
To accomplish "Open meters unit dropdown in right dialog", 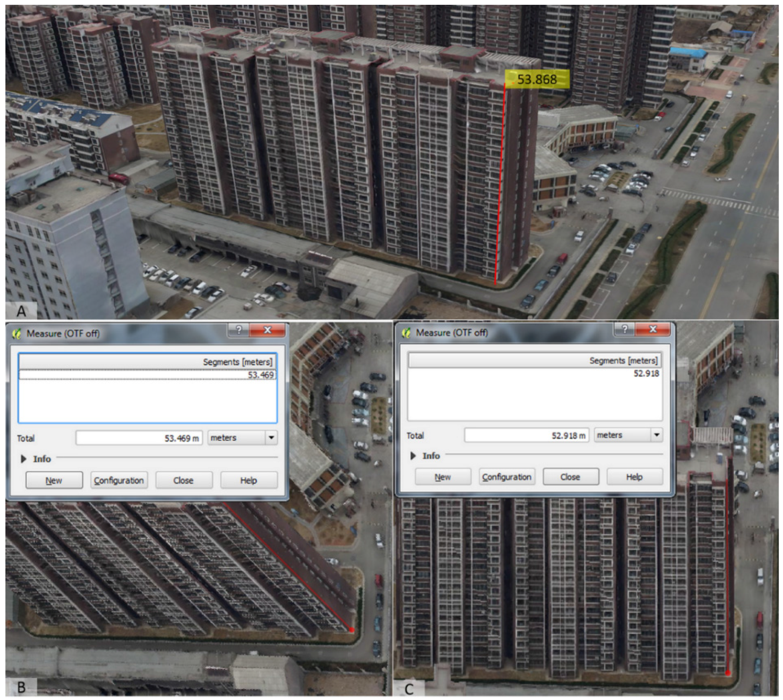I will point(657,435).
